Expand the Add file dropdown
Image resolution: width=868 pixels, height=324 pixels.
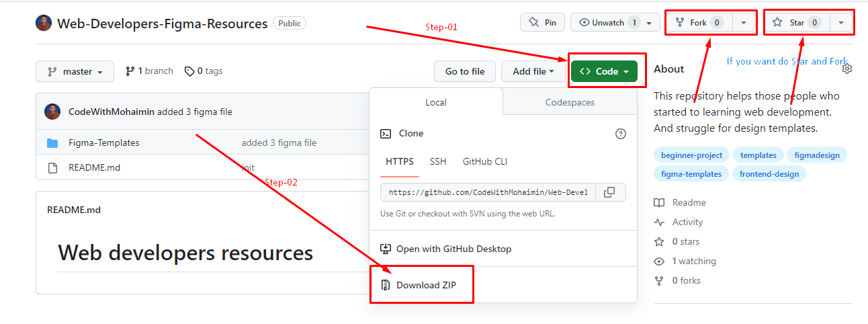coord(533,71)
